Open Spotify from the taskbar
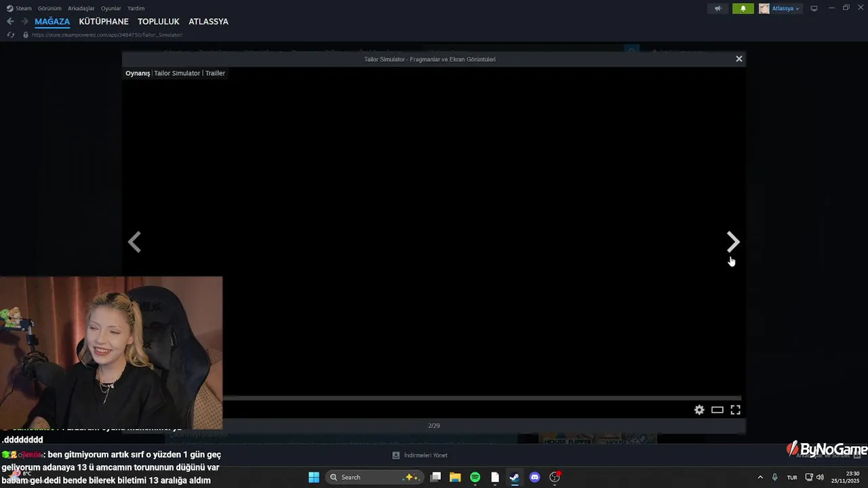 pos(475,477)
